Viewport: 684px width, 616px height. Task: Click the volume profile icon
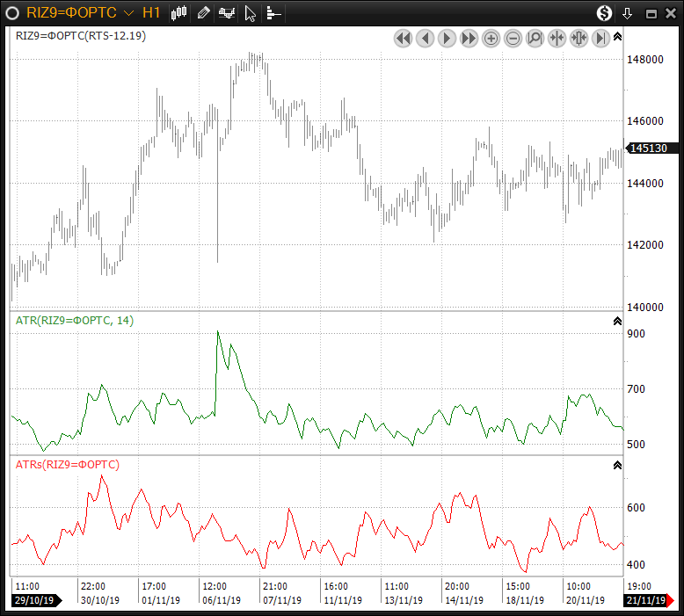point(273,13)
